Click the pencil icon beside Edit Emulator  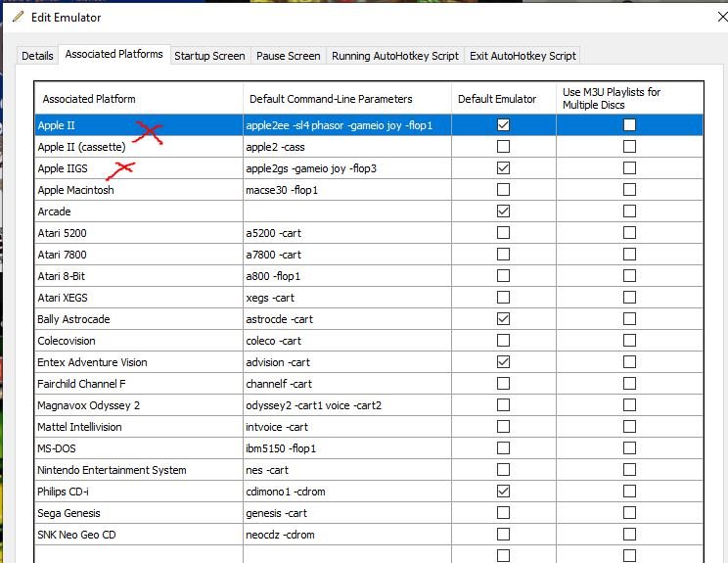(19, 17)
